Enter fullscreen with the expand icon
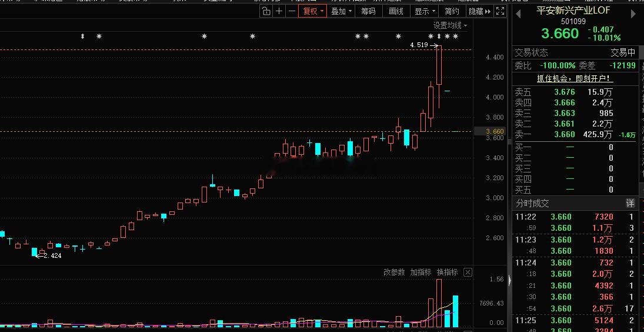The height and width of the screenshot is (332, 644). coord(500,11)
